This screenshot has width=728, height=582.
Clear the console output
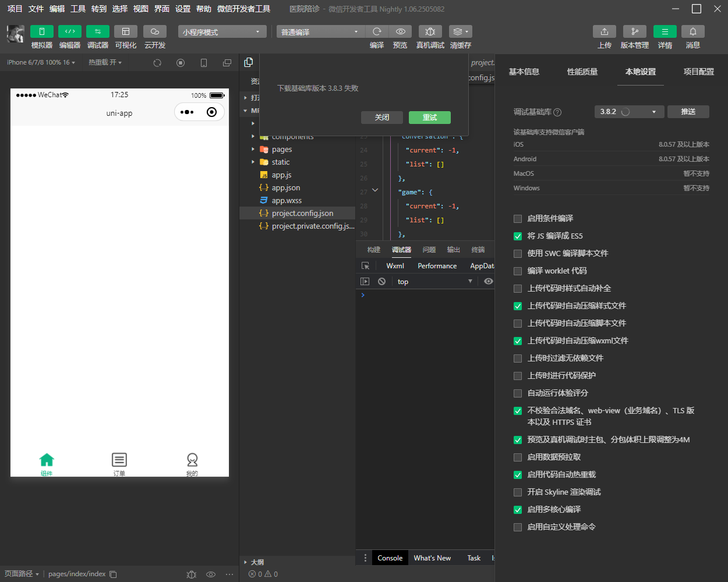381,282
